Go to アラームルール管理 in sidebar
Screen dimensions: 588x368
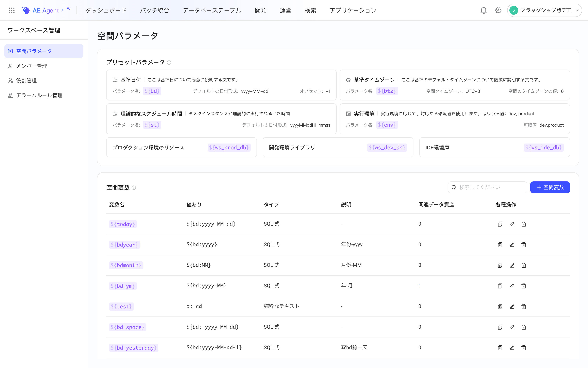click(44, 95)
